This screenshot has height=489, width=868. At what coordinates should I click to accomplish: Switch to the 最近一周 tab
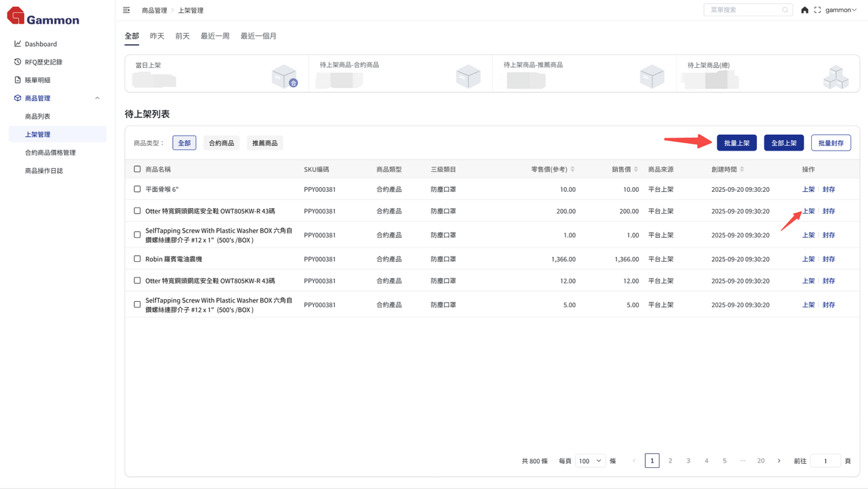215,36
